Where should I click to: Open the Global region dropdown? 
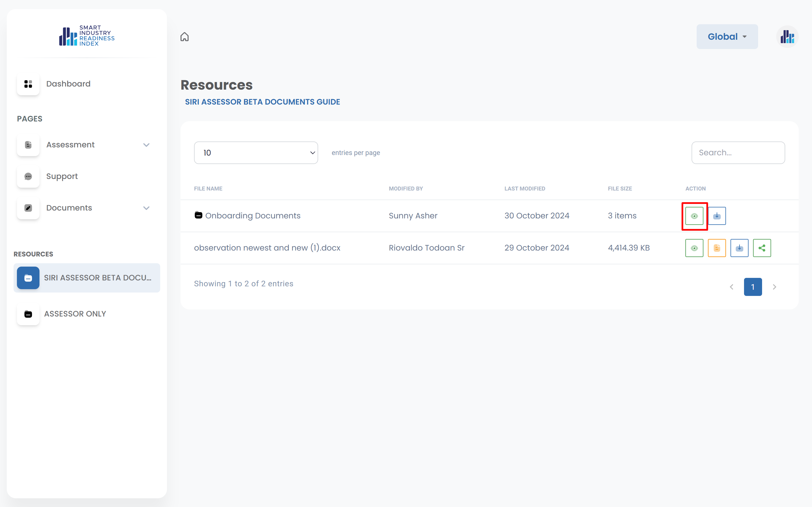[x=727, y=37]
